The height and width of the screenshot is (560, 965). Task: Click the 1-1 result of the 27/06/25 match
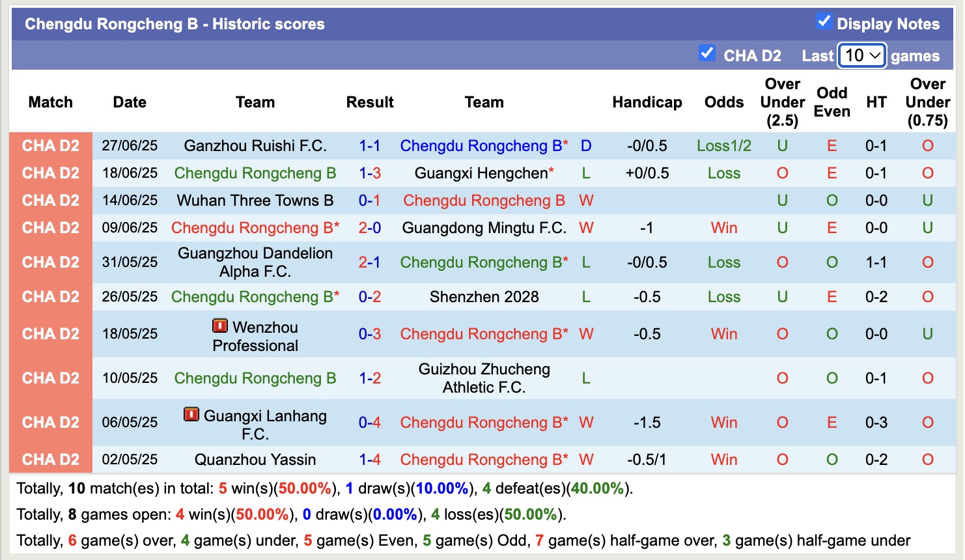pos(370,145)
